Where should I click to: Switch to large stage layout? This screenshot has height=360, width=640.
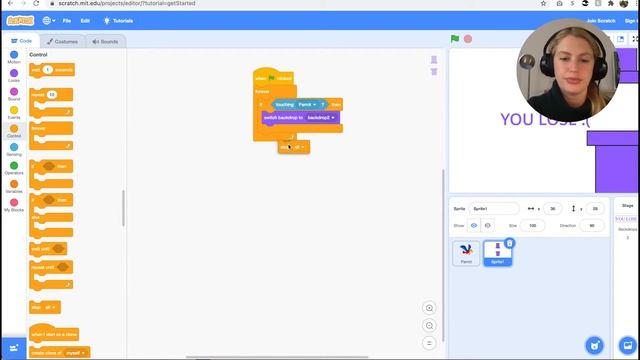point(620,39)
